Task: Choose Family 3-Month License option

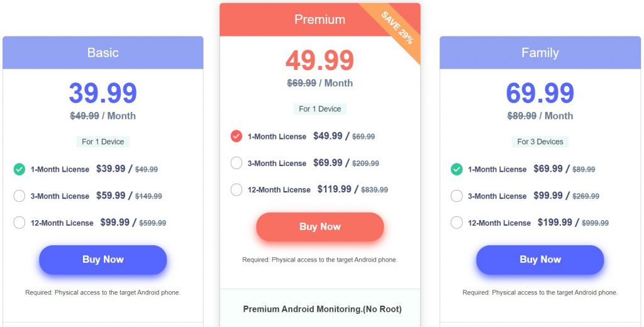Action: click(457, 196)
